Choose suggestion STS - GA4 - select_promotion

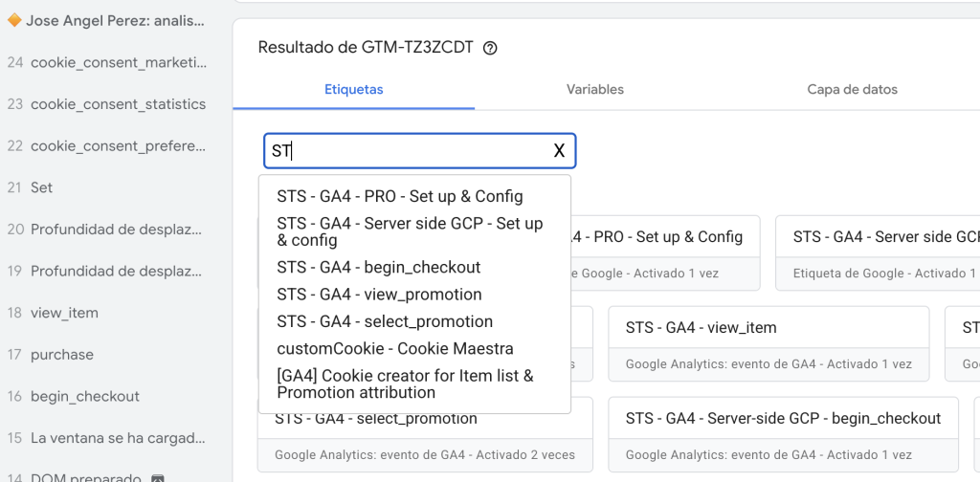(385, 321)
